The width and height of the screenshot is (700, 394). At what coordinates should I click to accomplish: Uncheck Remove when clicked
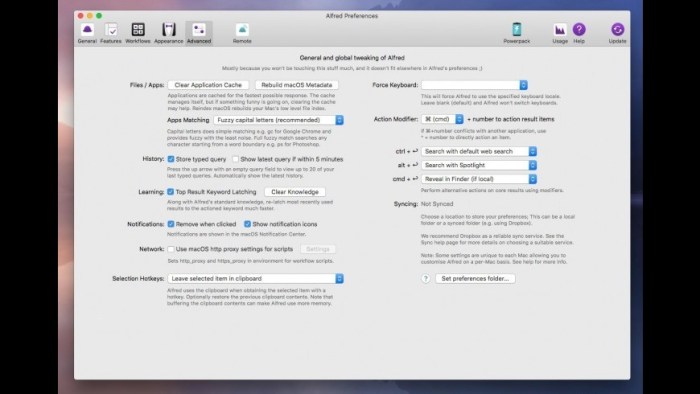point(171,224)
